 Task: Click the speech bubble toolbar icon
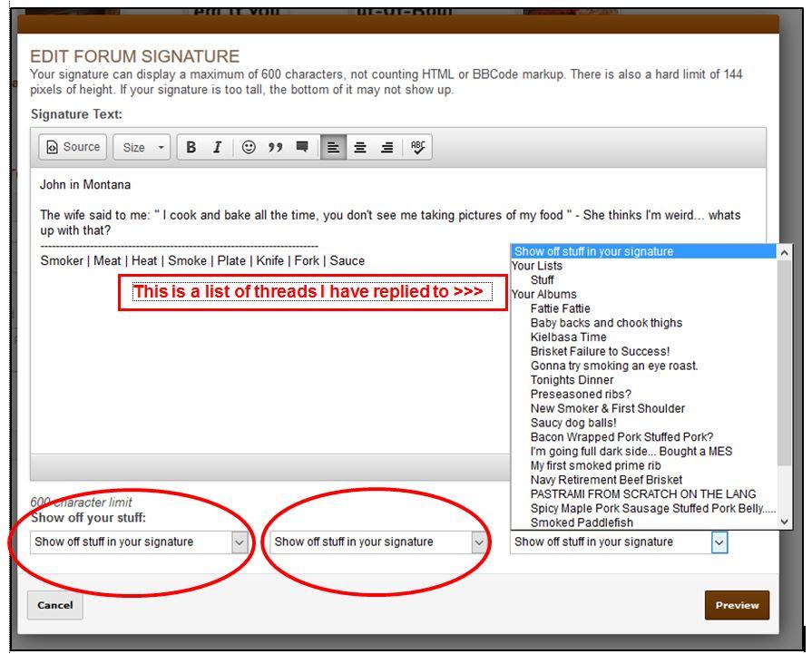click(302, 148)
